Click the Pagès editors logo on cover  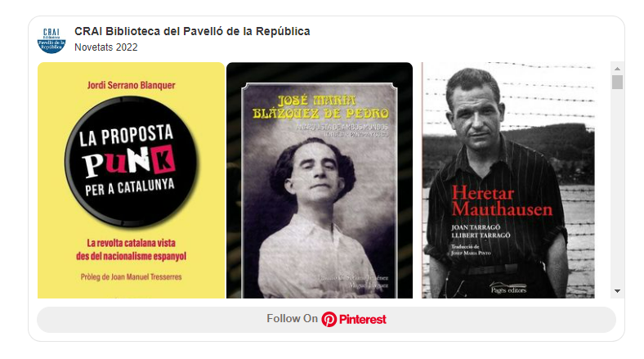click(x=508, y=288)
